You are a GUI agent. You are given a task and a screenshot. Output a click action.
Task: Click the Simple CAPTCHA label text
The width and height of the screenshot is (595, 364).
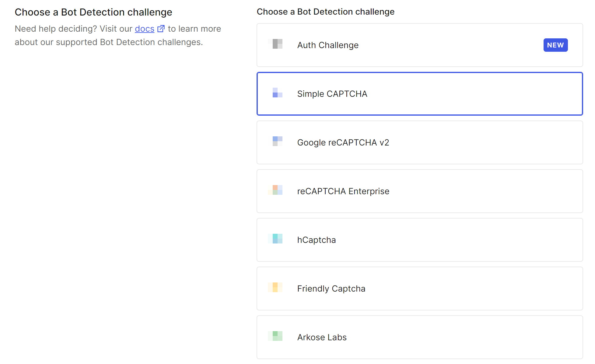332,94
